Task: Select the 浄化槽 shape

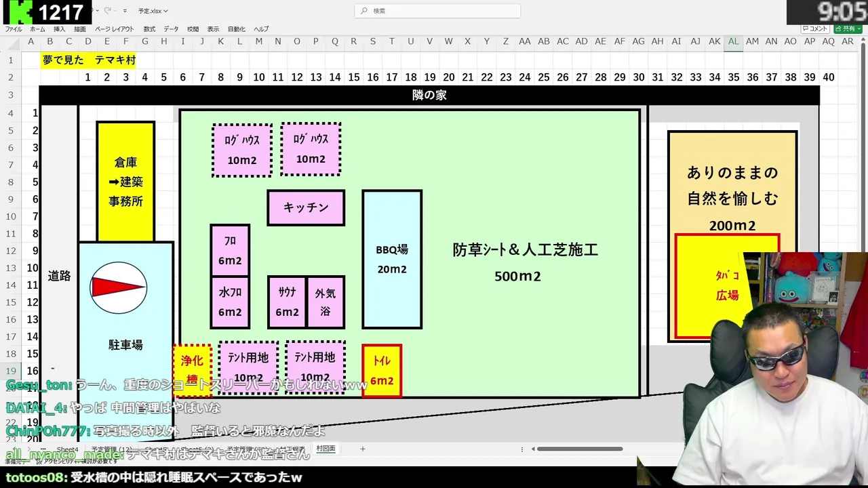Action: tap(192, 370)
